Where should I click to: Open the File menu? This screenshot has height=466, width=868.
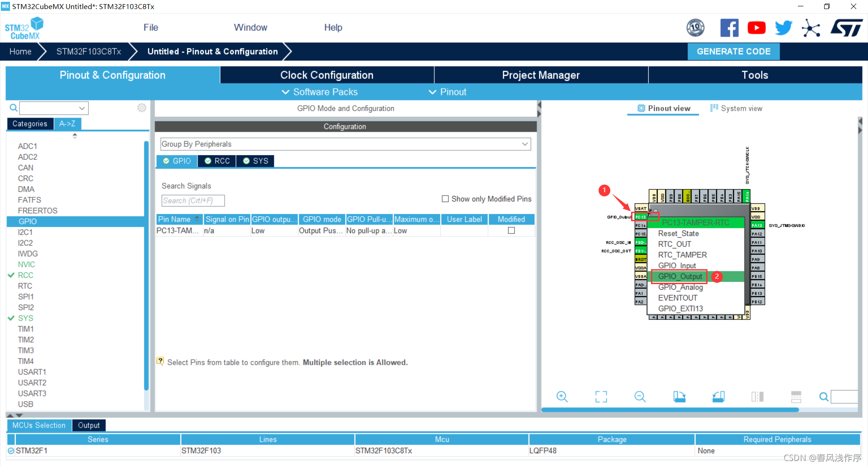pyautogui.click(x=151, y=28)
